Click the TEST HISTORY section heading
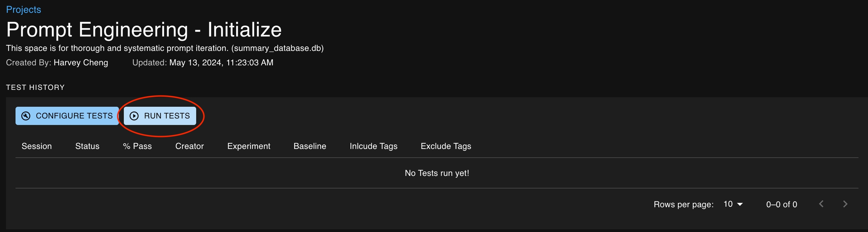 pyautogui.click(x=35, y=88)
